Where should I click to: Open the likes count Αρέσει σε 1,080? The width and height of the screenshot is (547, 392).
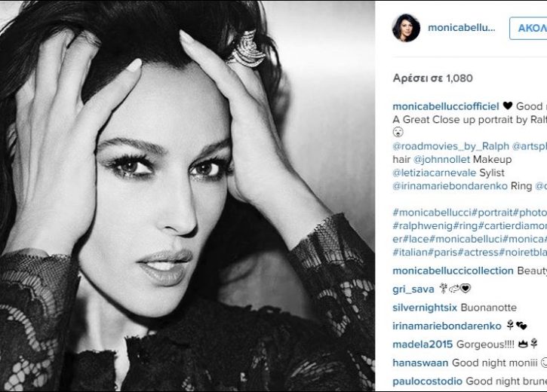pos(432,78)
